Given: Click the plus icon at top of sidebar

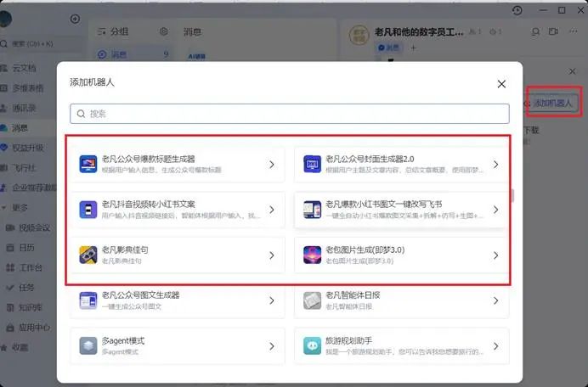Looking at the screenshot, I should pyautogui.click(x=75, y=19).
